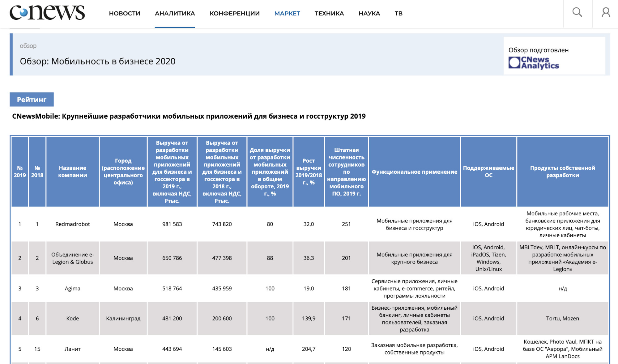The width and height of the screenshot is (618, 364).
Task: Select the Agima company cell
Action: (x=73, y=288)
